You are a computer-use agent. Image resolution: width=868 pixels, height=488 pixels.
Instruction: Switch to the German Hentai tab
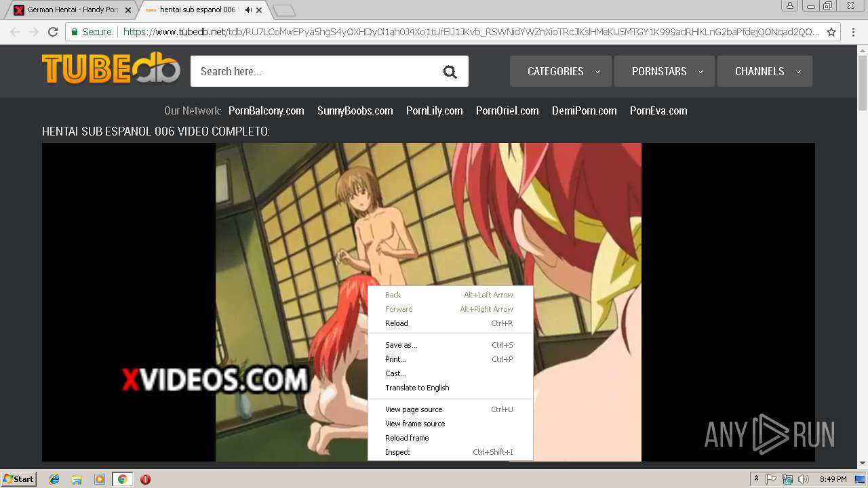pyautogui.click(x=71, y=10)
